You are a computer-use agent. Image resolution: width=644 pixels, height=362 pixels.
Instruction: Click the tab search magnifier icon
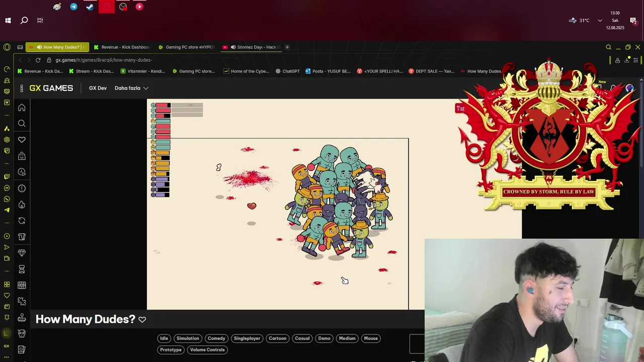pyautogui.click(x=608, y=47)
